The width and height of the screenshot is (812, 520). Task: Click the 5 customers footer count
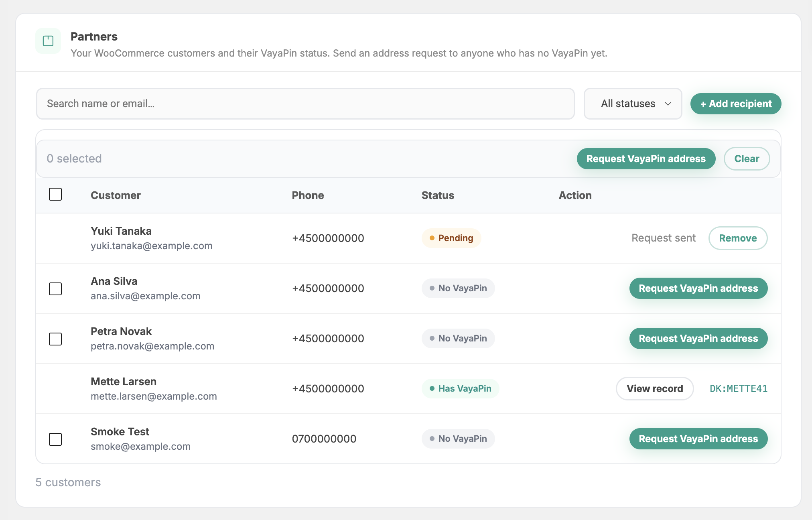point(68,482)
